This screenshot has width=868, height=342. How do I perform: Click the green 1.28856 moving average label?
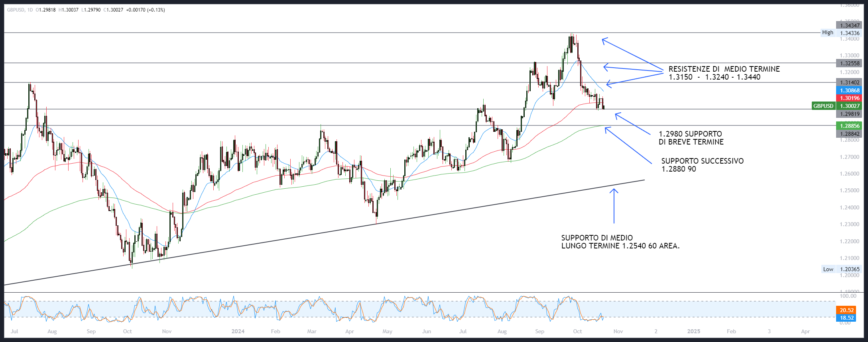(850, 126)
